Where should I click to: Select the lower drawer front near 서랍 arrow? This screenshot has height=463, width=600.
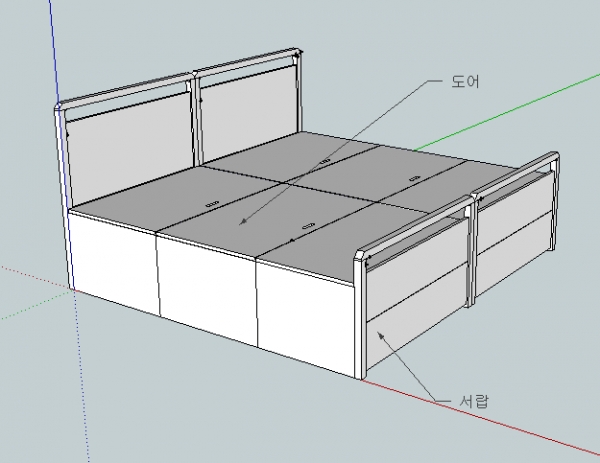click(417, 316)
